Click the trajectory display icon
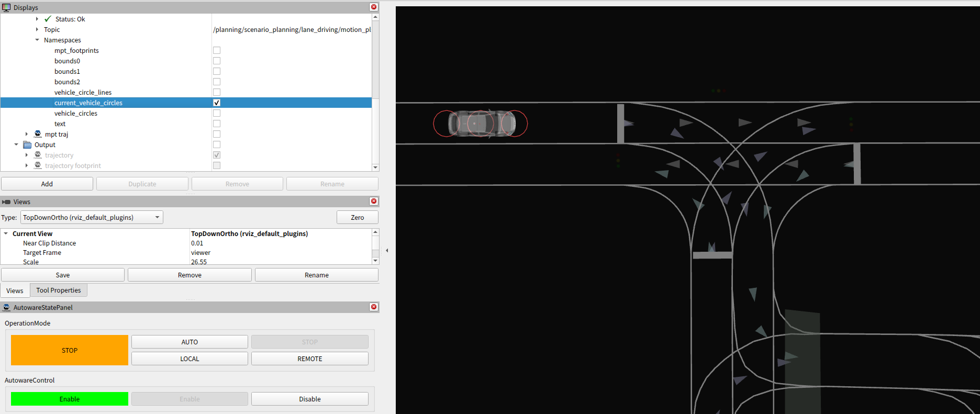Image resolution: width=980 pixels, height=414 pixels. (38, 155)
